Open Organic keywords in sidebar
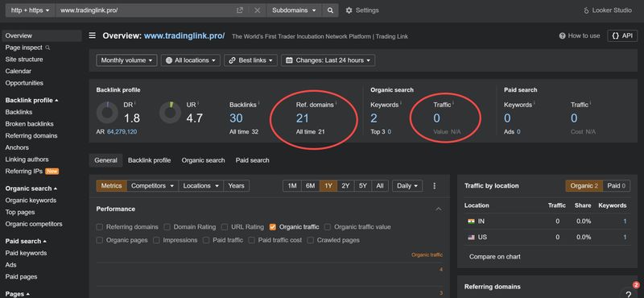 [x=31, y=201]
